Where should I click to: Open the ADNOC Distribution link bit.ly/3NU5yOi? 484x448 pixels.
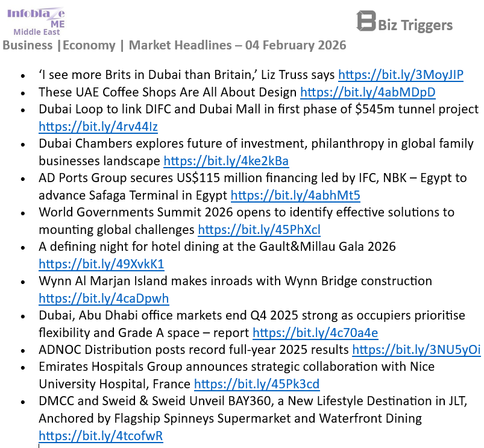tap(416, 350)
